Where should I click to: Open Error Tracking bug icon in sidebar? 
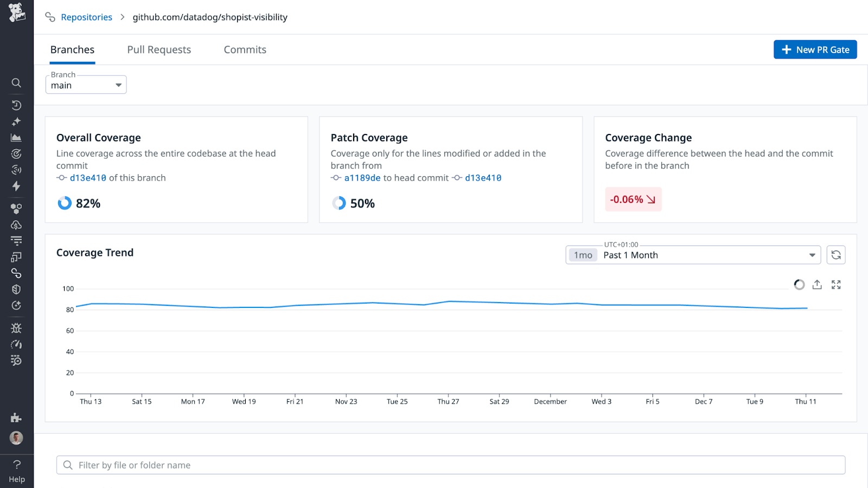point(16,328)
